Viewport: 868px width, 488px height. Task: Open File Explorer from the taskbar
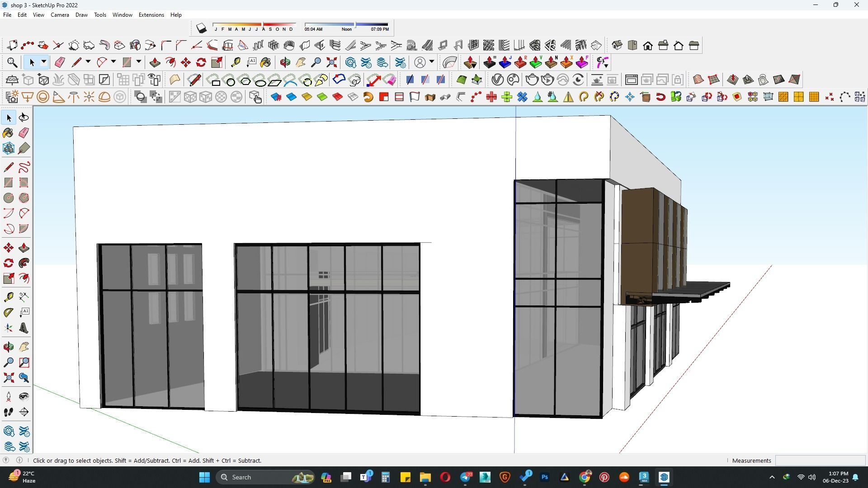(x=425, y=477)
